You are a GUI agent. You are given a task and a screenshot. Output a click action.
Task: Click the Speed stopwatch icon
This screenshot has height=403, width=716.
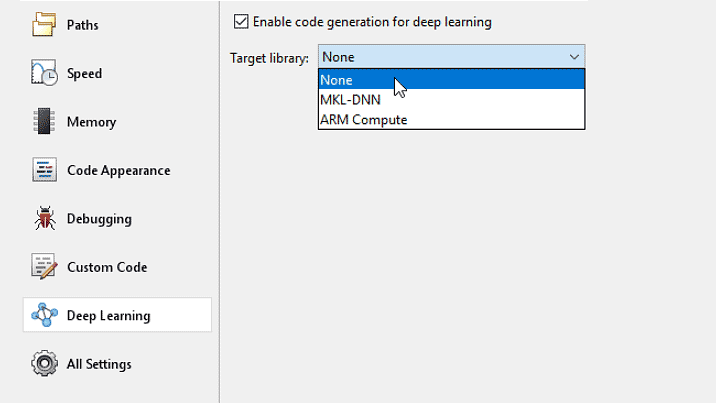[x=44, y=73]
